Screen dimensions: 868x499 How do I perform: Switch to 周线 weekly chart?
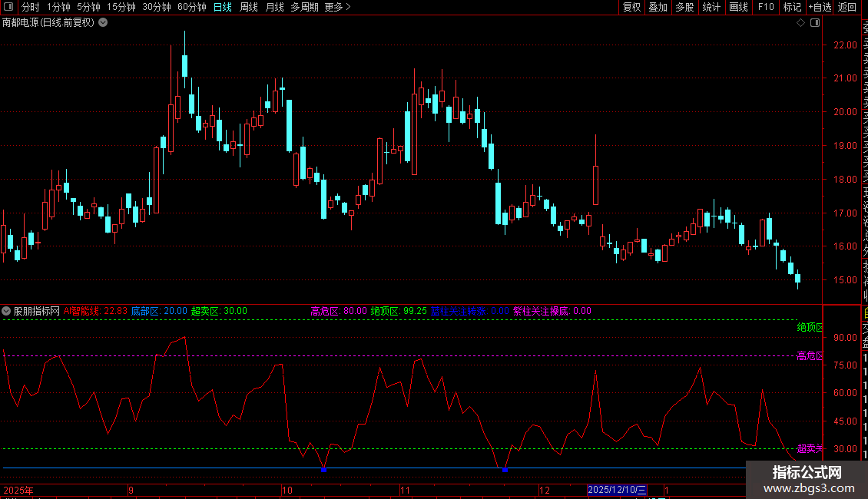(x=249, y=7)
